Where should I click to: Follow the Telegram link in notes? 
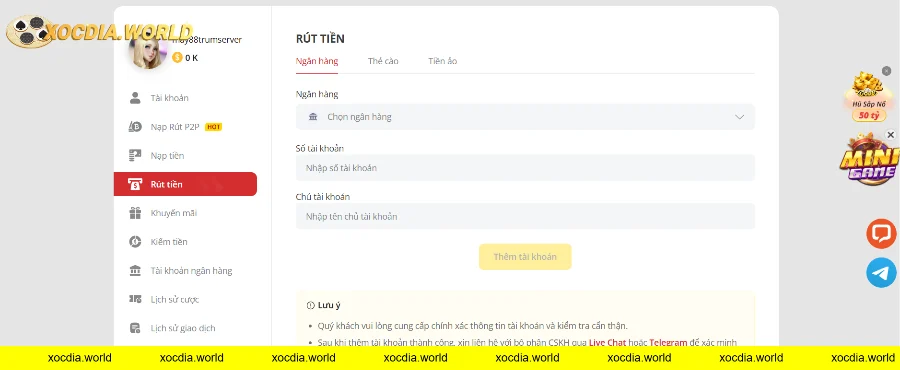tap(668, 342)
